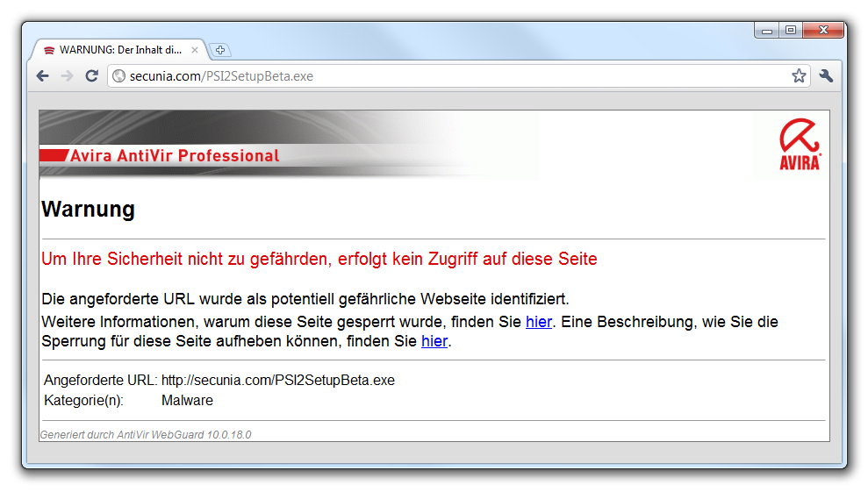Click the globe site info icon
The image size is (868, 492).
[118, 75]
